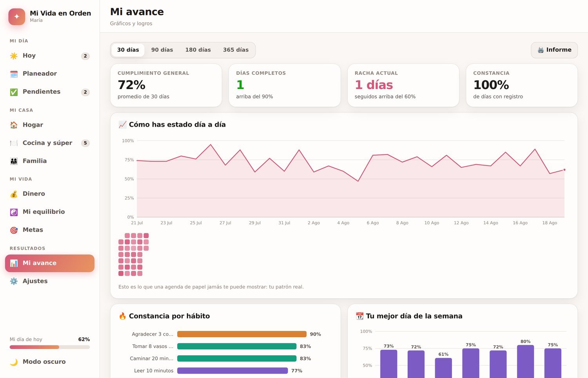Click the badge 5 next to Cocina y súper
Viewport: 588px width, 378px height.
85,143
